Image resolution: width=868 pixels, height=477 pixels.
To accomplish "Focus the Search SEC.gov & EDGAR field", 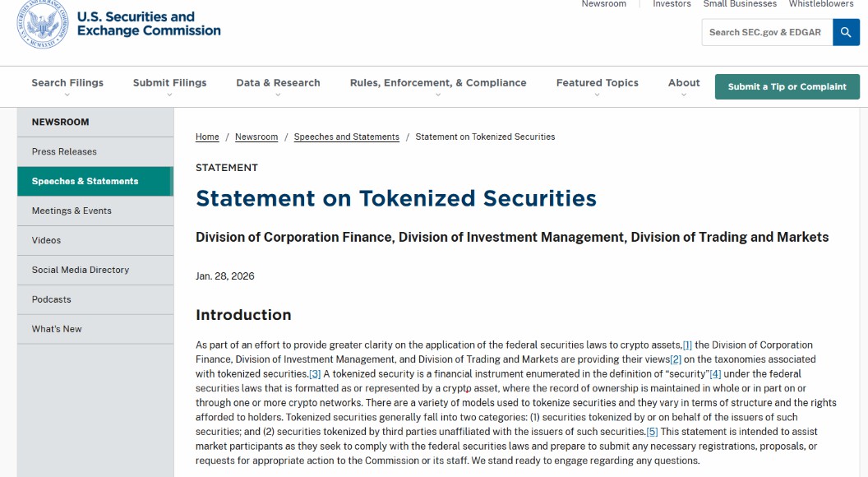I will point(767,32).
